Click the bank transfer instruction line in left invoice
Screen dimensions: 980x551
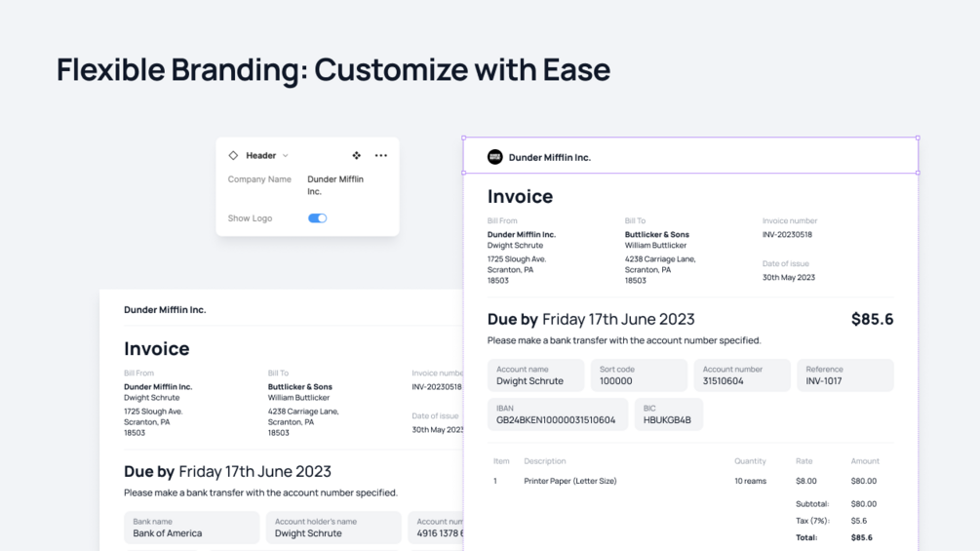260,492
